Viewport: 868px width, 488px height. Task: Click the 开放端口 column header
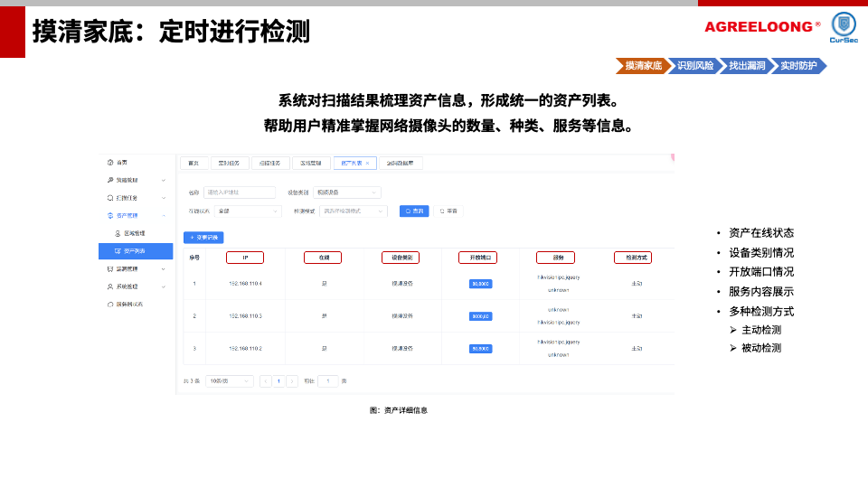tap(478, 258)
